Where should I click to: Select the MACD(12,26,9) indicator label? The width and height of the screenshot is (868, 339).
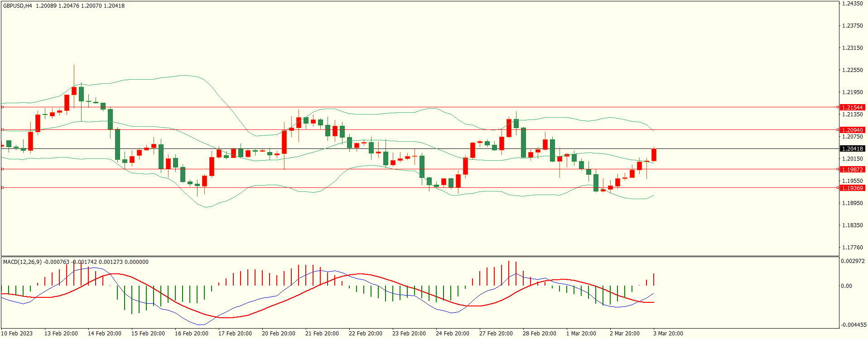point(22,262)
